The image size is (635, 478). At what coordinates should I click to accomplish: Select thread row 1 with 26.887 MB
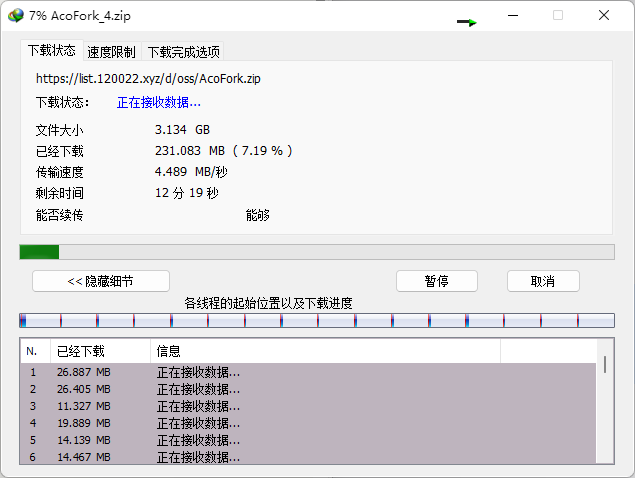tap(200, 372)
